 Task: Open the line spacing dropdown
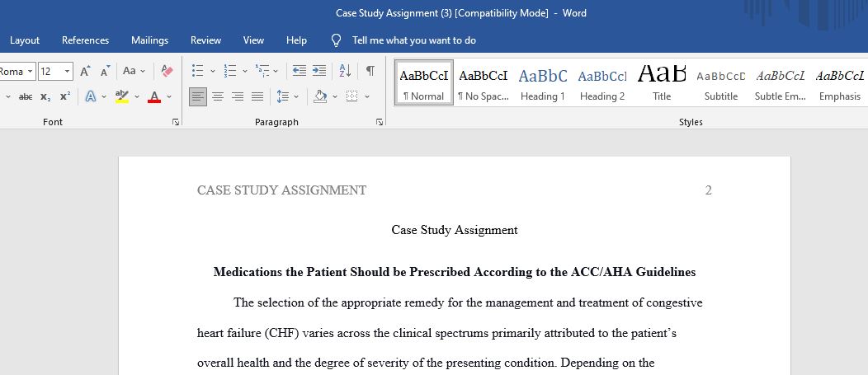287,96
